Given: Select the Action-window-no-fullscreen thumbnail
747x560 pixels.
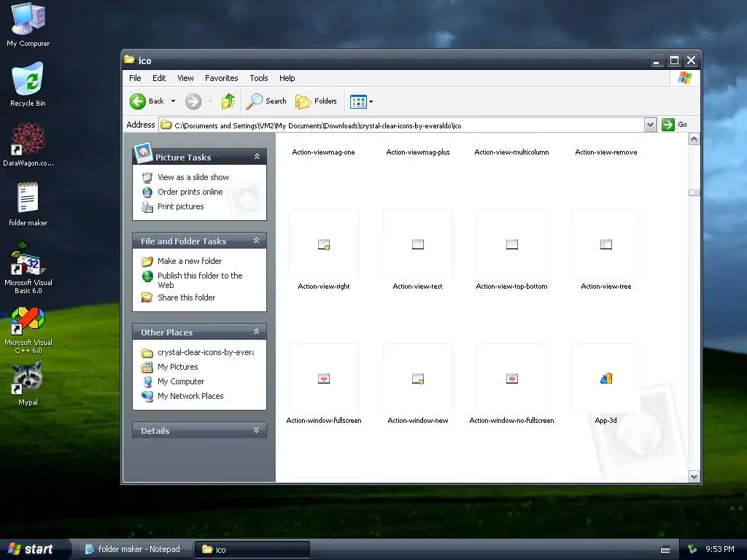Looking at the screenshot, I should pyautogui.click(x=511, y=378).
